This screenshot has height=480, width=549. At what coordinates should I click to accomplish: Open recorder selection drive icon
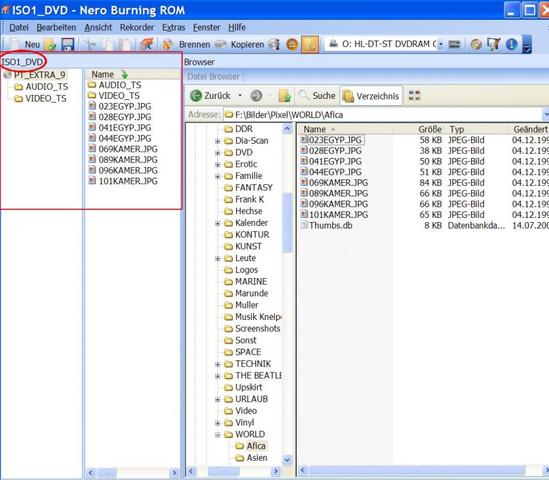[x=454, y=44]
